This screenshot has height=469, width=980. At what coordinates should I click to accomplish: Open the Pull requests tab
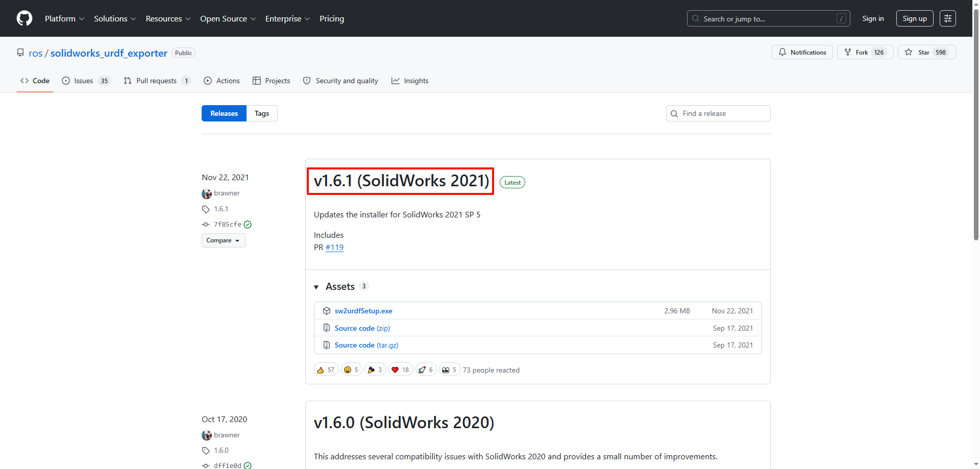[157, 81]
